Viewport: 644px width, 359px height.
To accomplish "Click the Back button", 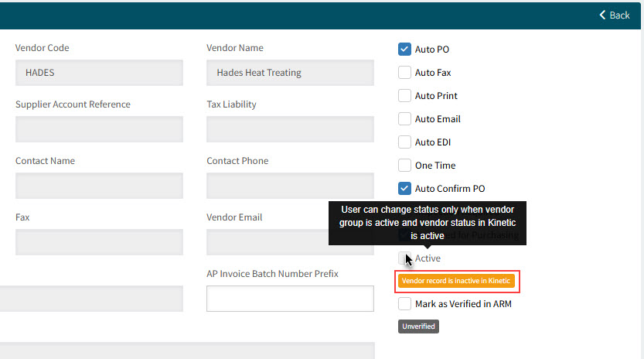I will (615, 15).
